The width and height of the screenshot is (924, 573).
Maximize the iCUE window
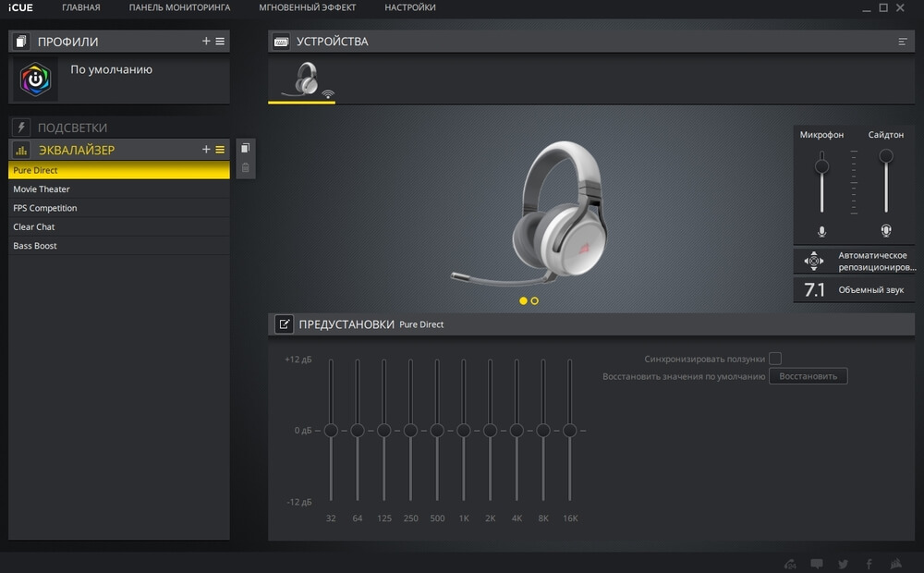(x=883, y=7)
